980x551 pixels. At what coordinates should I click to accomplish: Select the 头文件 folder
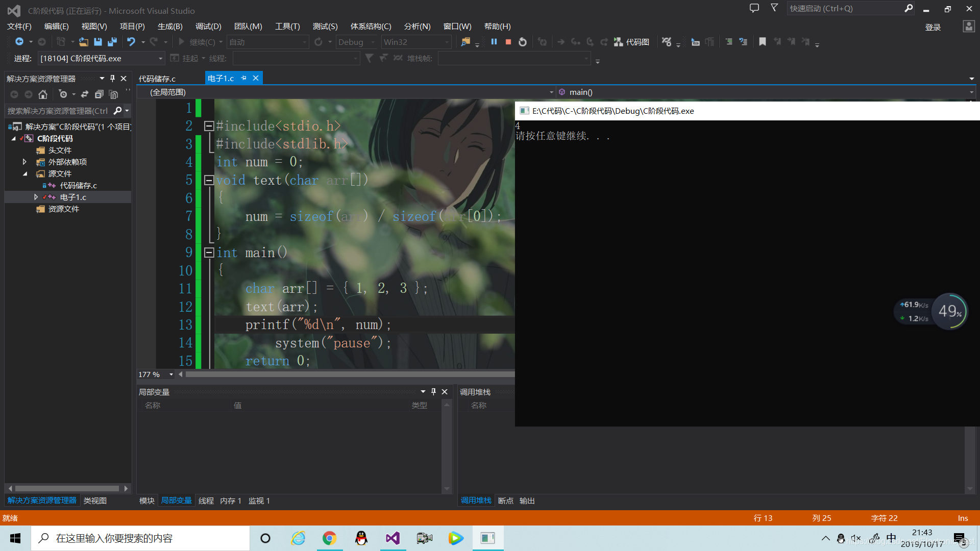point(60,150)
